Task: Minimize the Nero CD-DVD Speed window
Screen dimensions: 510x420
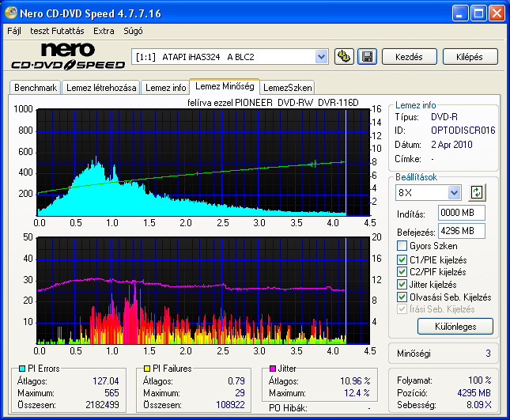Action: (x=460, y=13)
